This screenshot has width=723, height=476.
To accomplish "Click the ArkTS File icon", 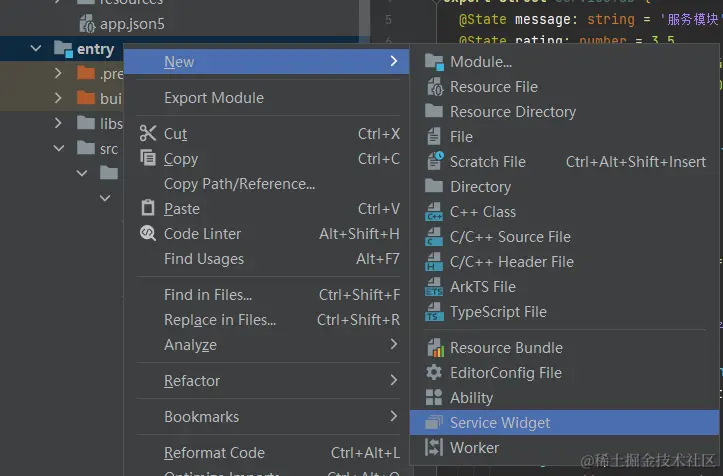I will click(434, 287).
